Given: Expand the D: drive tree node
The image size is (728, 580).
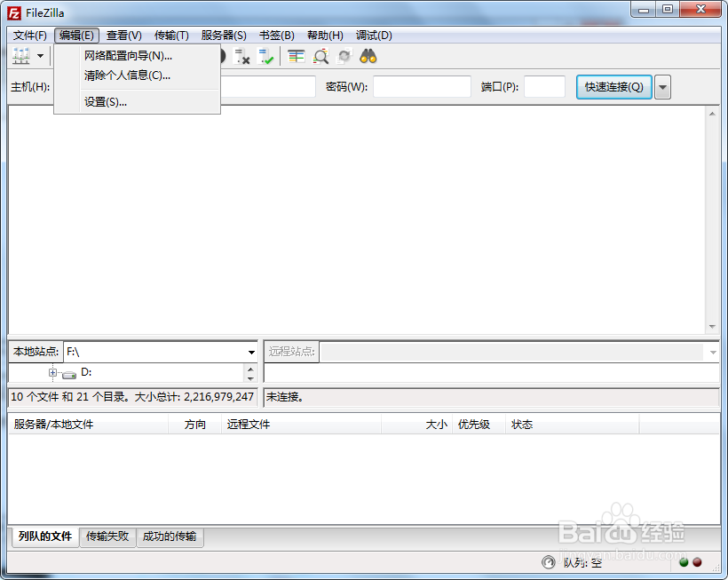Looking at the screenshot, I should (x=52, y=372).
